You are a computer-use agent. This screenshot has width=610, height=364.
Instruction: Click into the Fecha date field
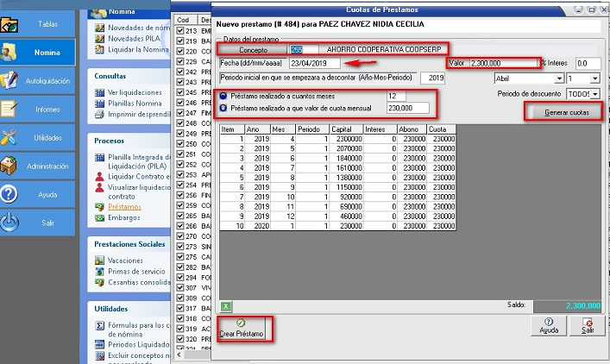314,64
